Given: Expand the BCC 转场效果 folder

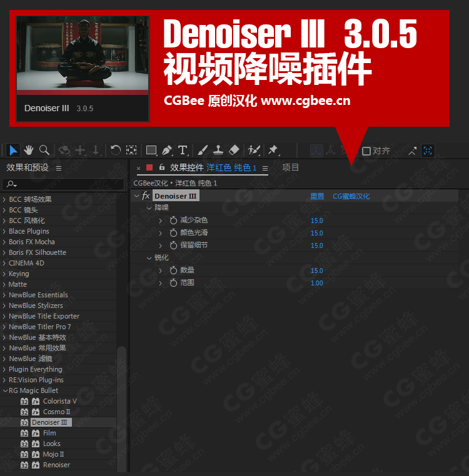Looking at the screenshot, I should click(4, 199).
